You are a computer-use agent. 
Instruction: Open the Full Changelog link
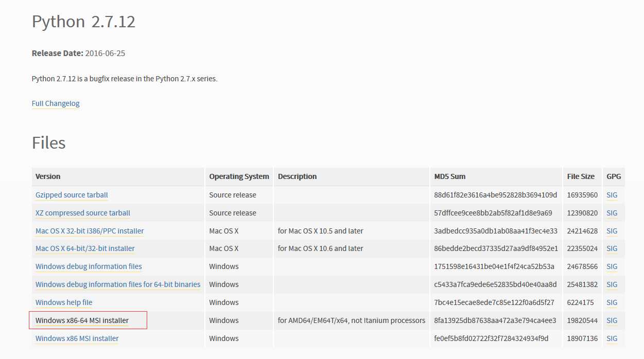(56, 103)
